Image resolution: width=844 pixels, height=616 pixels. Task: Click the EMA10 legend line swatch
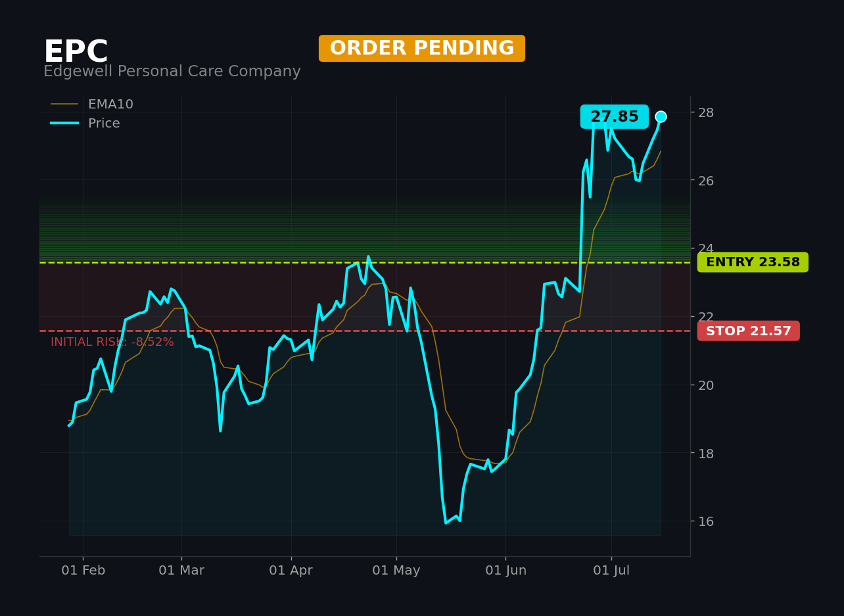(x=64, y=105)
